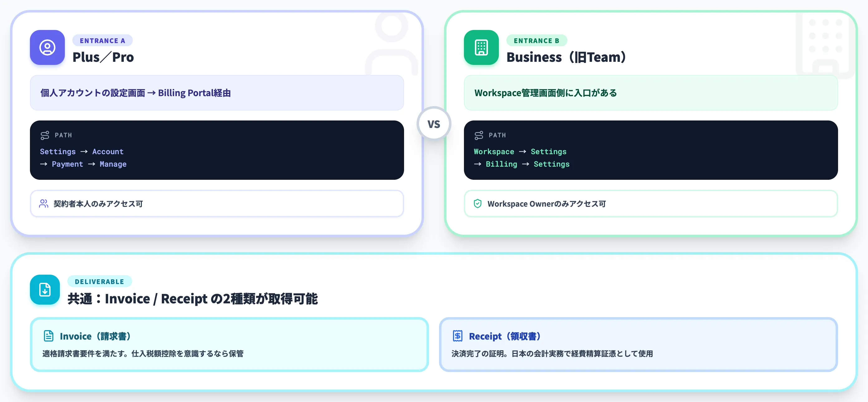Click the shield-check icon beside Workspace Owner
868x402 pixels.
coord(477,203)
